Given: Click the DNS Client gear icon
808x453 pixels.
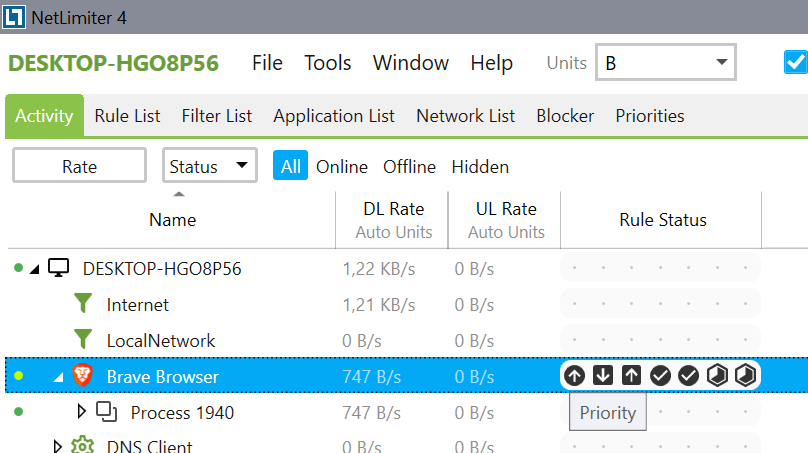Looking at the screenshot, I should [82, 445].
